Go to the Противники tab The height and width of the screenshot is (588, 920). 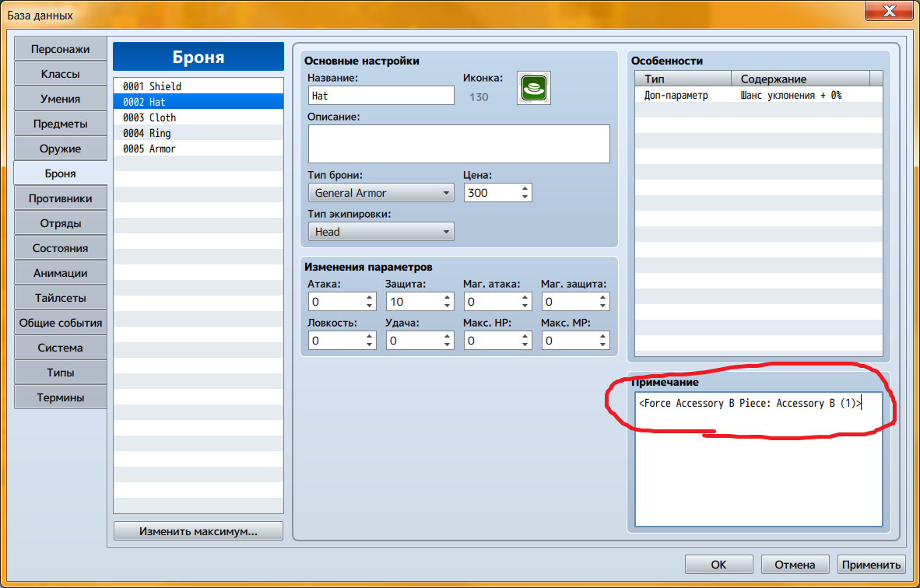[x=60, y=198]
